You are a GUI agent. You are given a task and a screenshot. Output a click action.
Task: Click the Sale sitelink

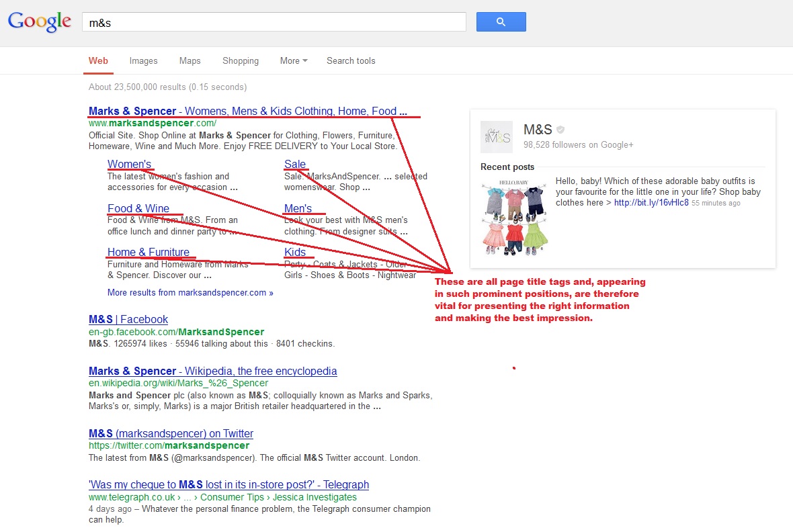click(x=295, y=164)
